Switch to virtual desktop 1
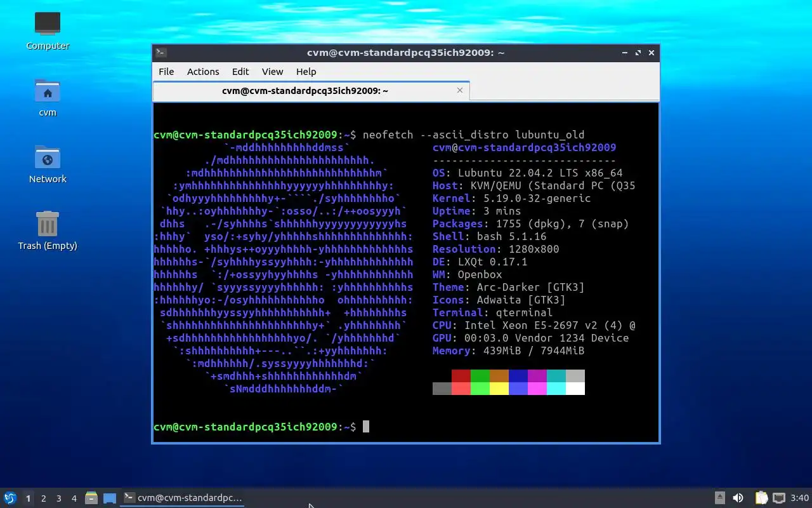Image resolution: width=812 pixels, height=508 pixels. pyautogui.click(x=28, y=498)
